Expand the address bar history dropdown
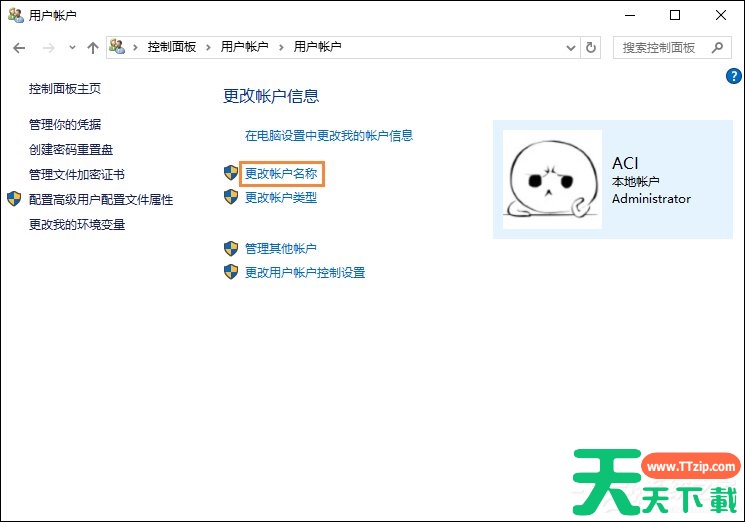 570,47
